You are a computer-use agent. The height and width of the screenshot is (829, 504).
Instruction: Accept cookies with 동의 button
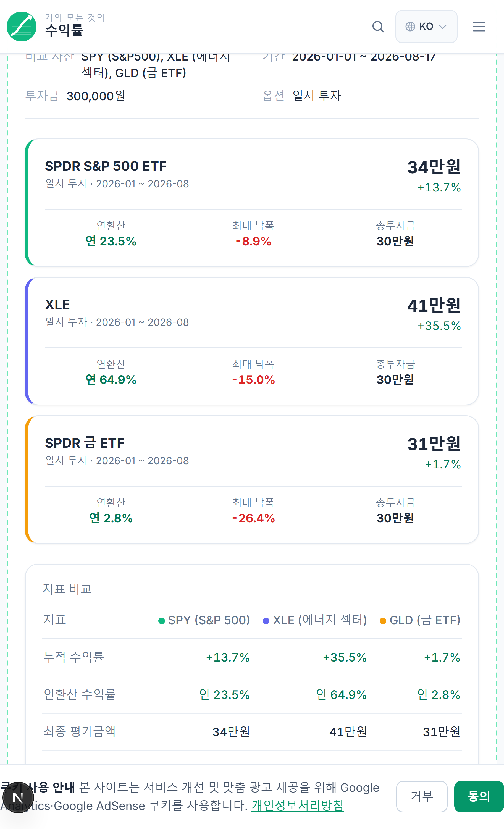pos(479,796)
